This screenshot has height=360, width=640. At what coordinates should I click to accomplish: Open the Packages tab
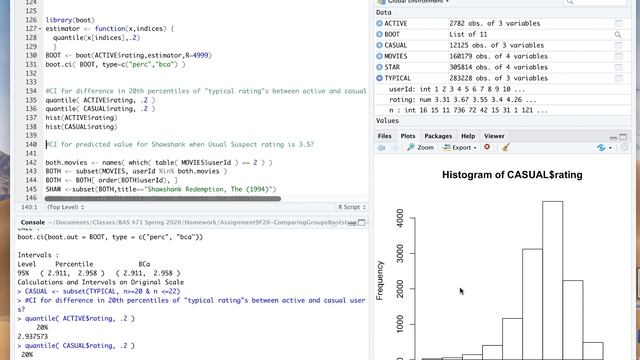click(438, 136)
